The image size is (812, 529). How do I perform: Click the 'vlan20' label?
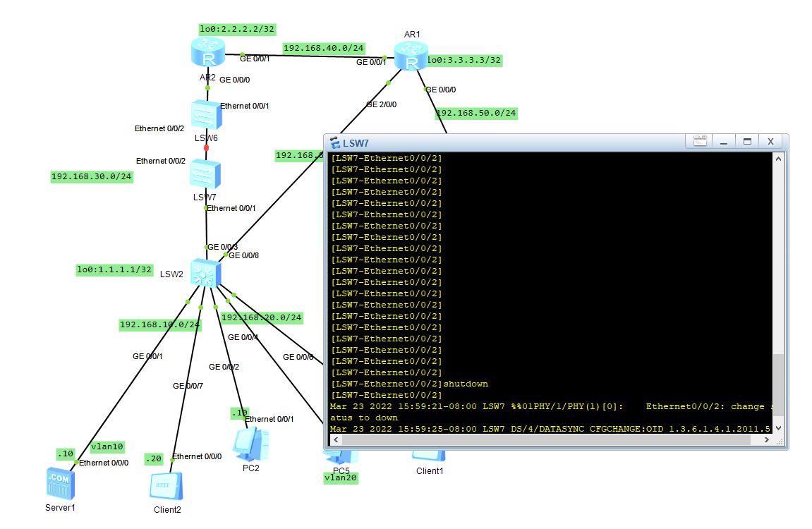340,478
